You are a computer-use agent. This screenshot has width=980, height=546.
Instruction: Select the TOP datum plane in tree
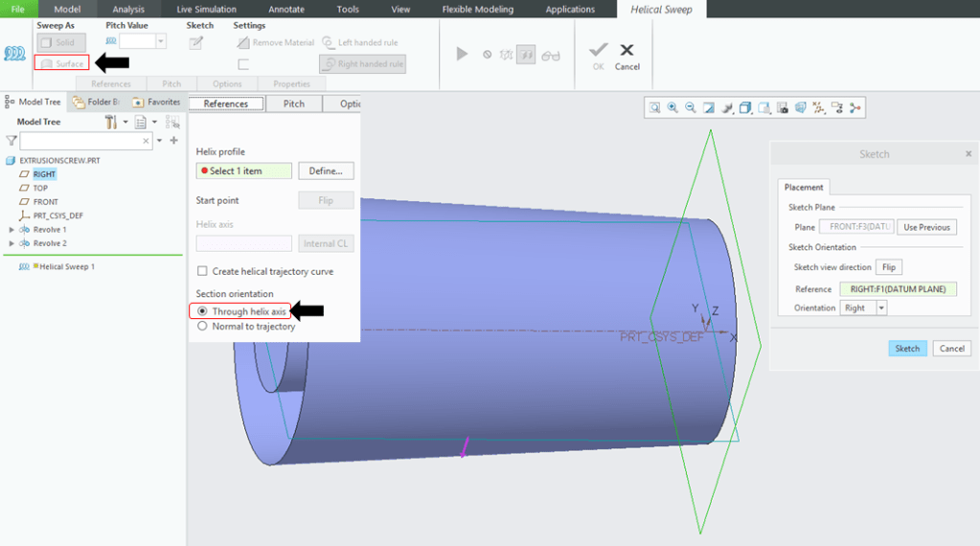pos(40,188)
